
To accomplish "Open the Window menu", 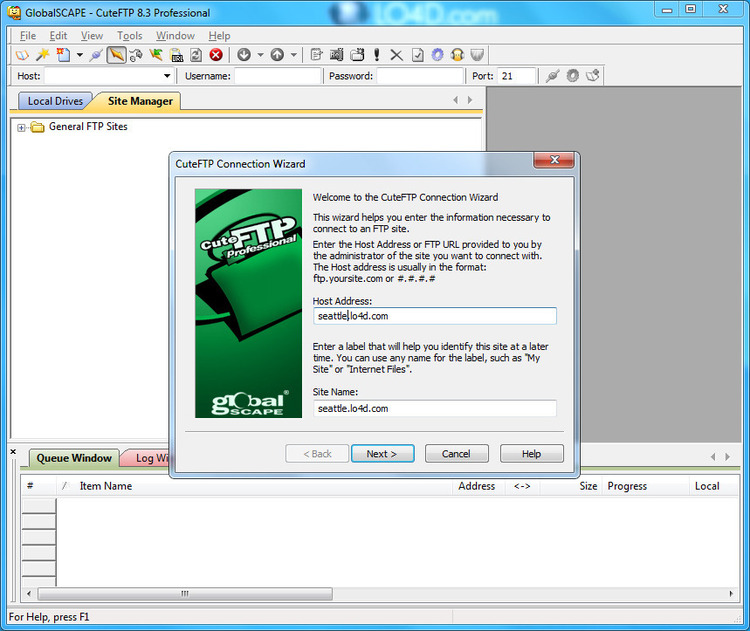I will coord(175,36).
